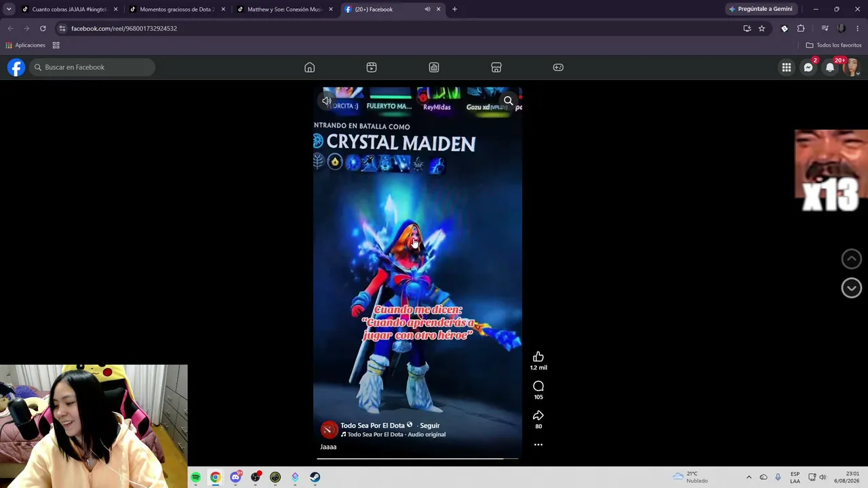This screenshot has height=488, width=868.
Task: Go to the previous reel
Action: click(x=852, y=258)
